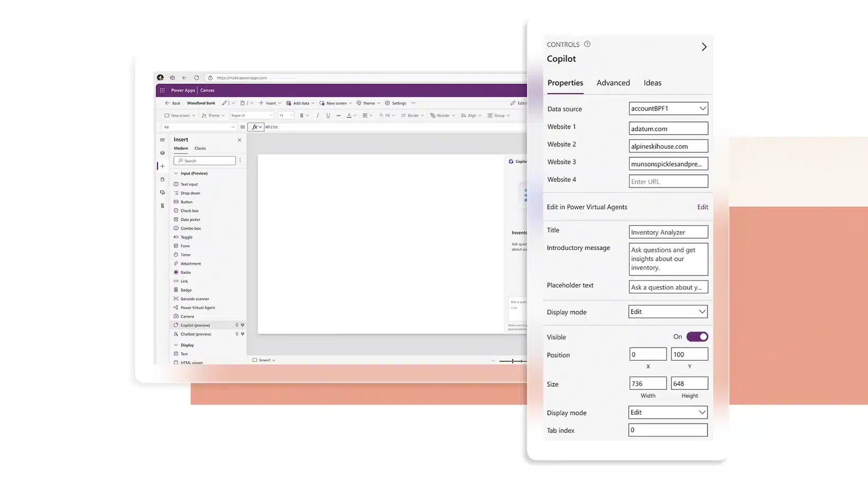Select the Insert plus icon in left rail
This screenshot has height=482, width=868.
tap(163, 166)
